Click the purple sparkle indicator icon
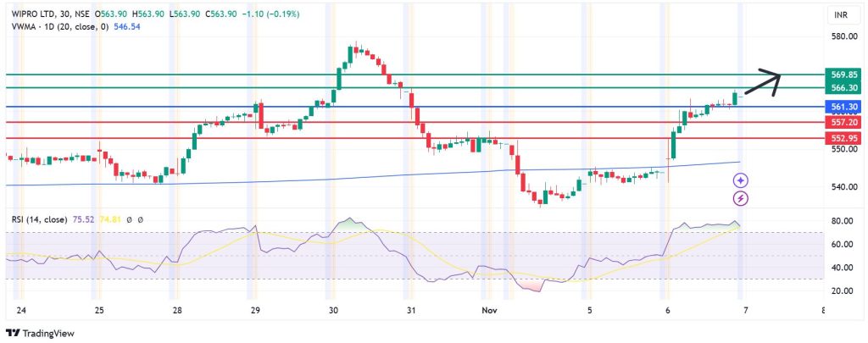 pyautogui.click(x=741, y=180)
